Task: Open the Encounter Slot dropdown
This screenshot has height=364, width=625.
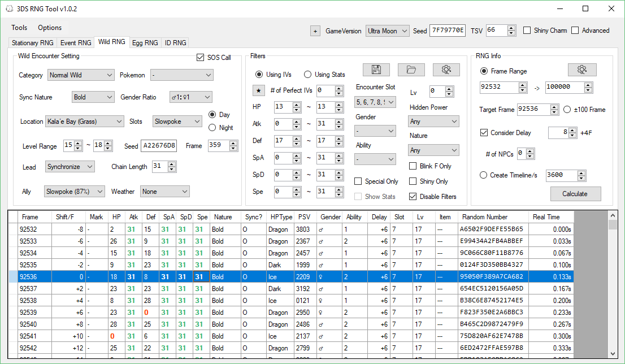Action: 375,102
